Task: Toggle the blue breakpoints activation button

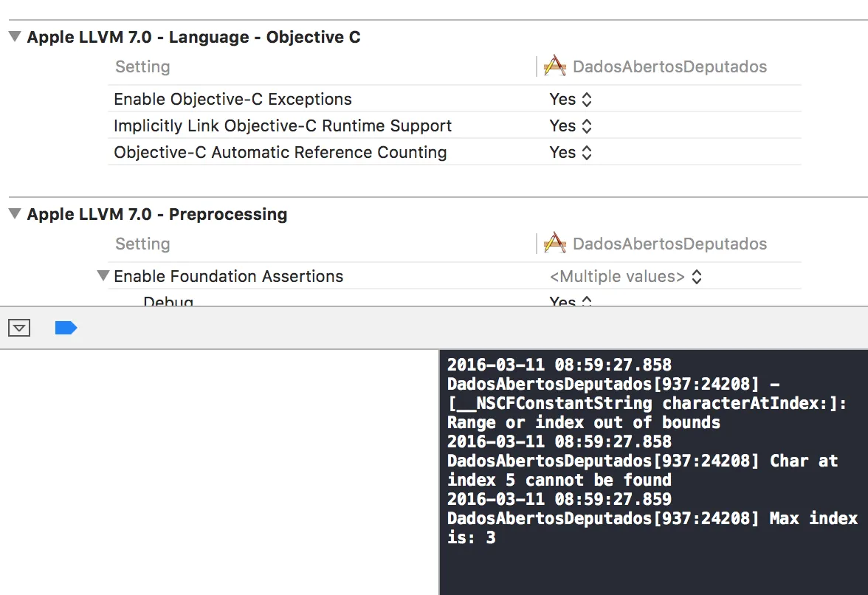Action: point(66,328)
